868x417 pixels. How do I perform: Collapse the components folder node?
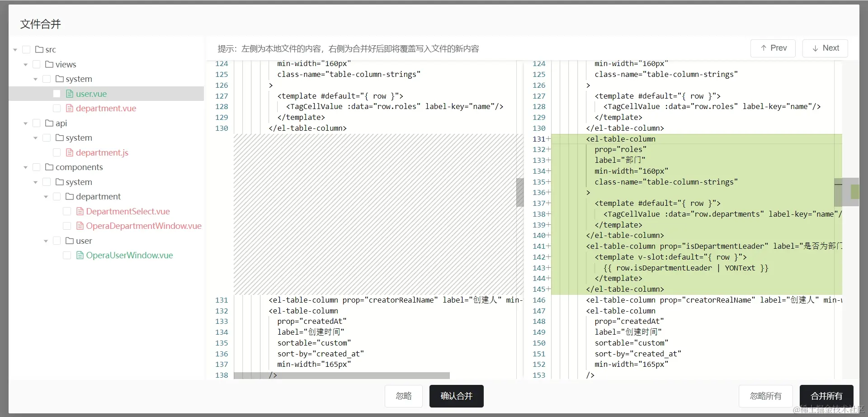tap(26, 167)
